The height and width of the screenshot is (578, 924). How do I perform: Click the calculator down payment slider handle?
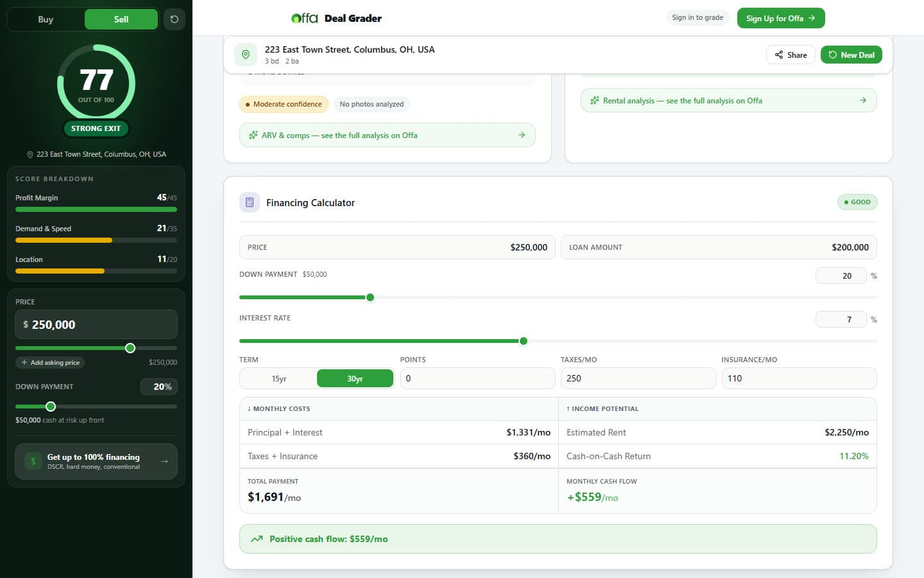(370, 297)
